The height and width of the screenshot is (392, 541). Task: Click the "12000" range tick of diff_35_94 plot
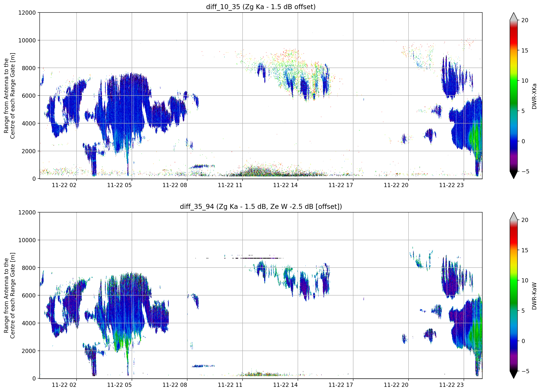pos(27,212)
